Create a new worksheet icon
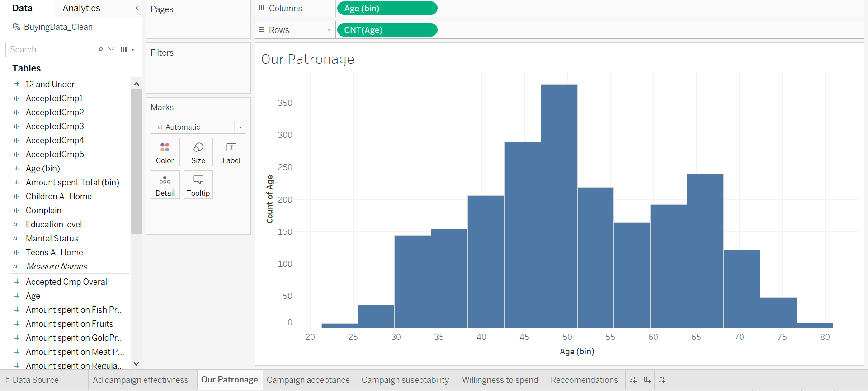Viewport: 868px width, 391px height. [x=633, y=380]
